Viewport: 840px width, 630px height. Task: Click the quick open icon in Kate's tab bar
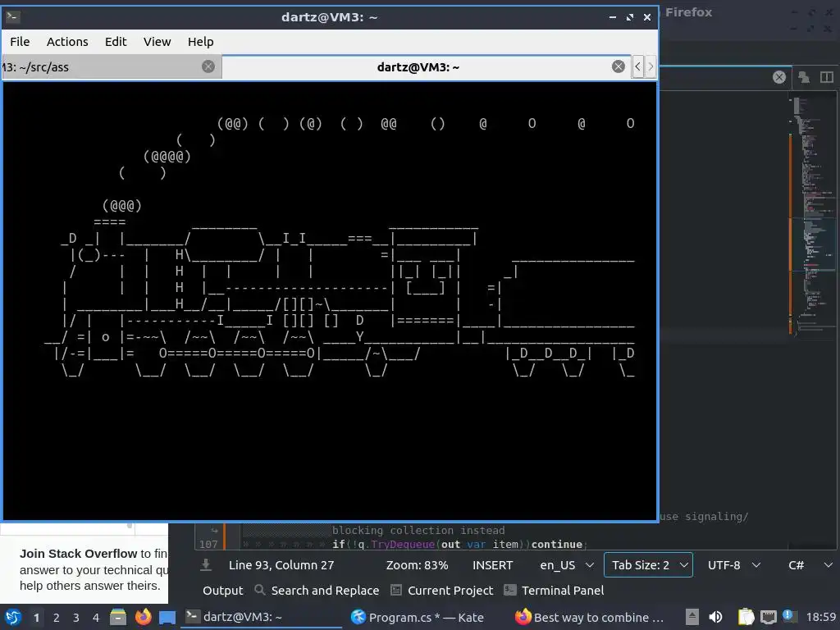tap(804, 77)
